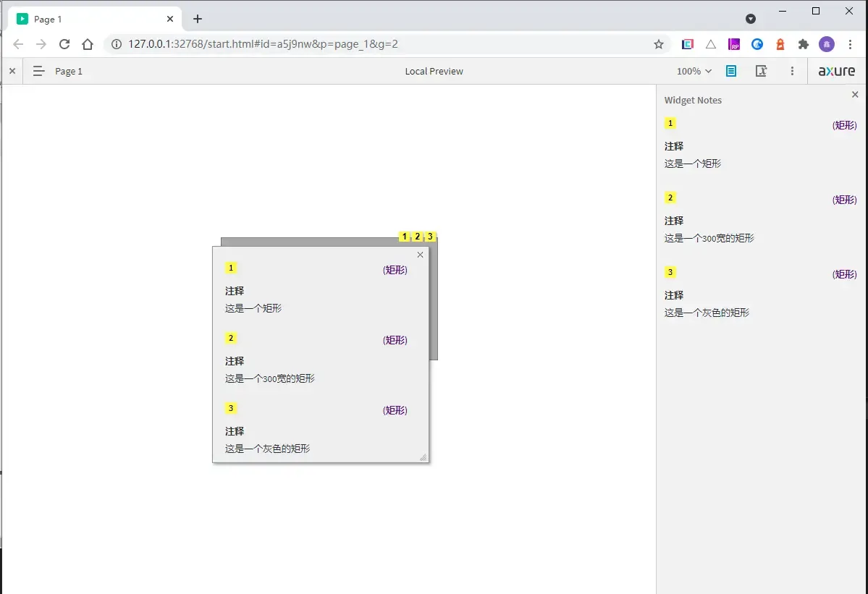Expand the 100% zoom dropdown
The image size is (868, 594).
click(x=694, y=71)
